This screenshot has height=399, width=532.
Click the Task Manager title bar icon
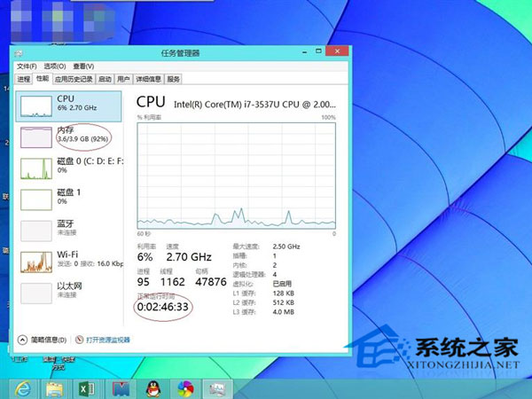point(19,53)
